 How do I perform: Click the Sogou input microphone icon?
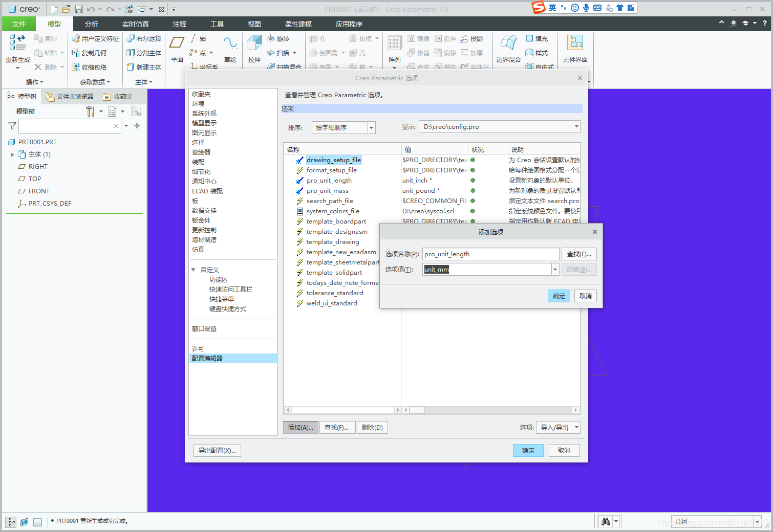coord(586,8)
